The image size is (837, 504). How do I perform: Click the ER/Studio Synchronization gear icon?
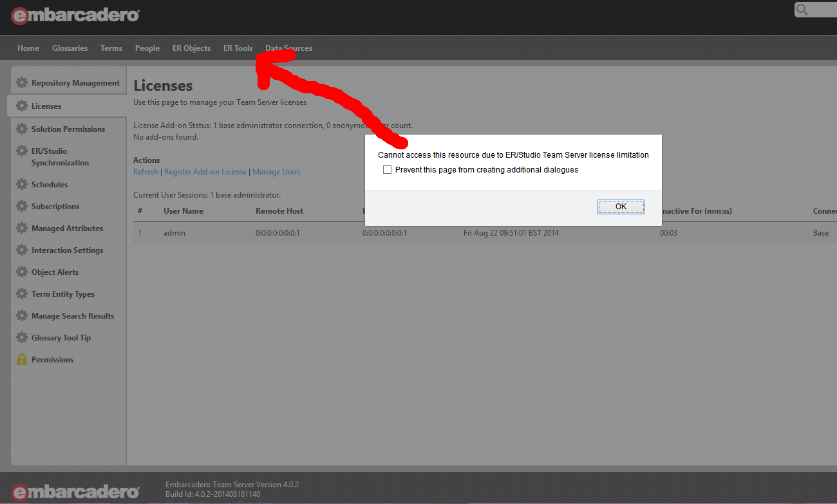pyautogui.click(x=22, y=151)
